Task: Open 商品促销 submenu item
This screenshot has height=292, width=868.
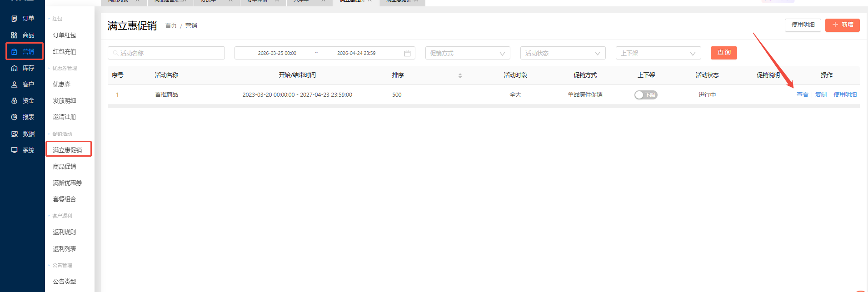Action: coord(65,167)
